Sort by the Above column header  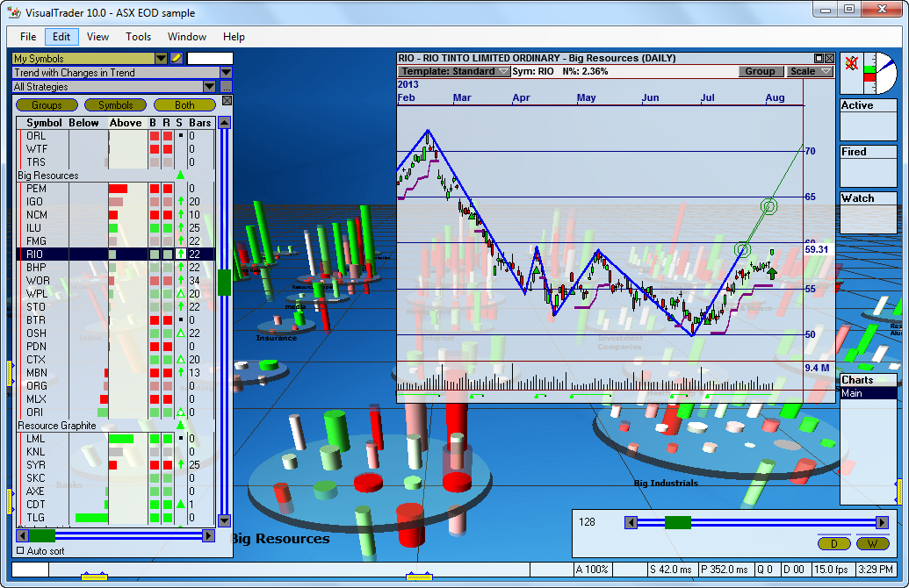(126, 122)
